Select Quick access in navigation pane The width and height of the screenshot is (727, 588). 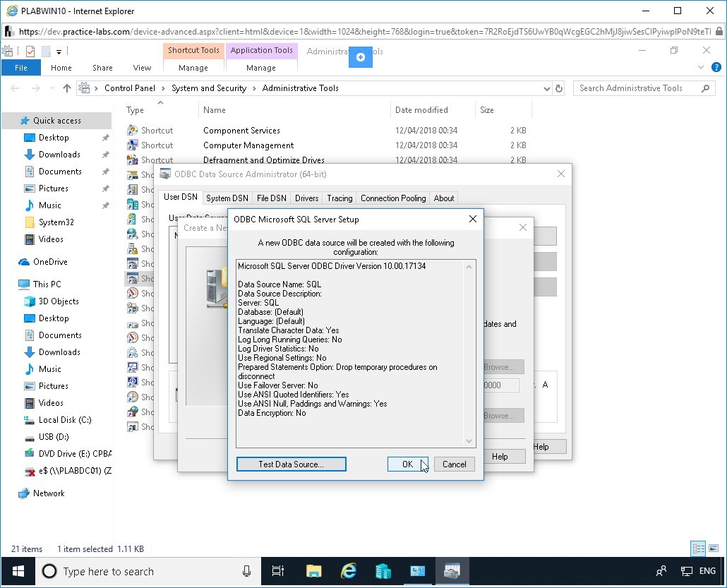(56, 121)
